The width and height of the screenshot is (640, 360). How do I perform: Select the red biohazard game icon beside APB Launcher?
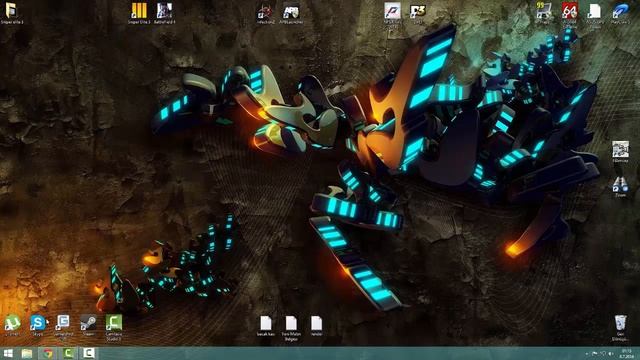265,12
